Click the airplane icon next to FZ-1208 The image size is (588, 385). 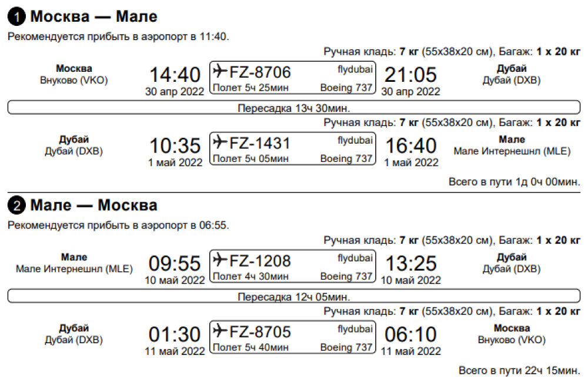pos(220,260)
